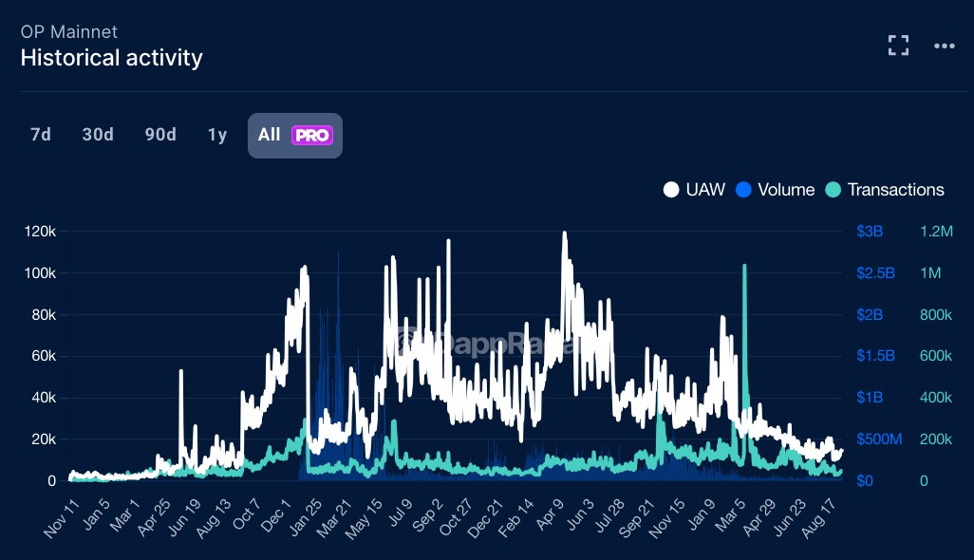
Task: Click the Historical activity title
Action: click(x=111, y=58)
